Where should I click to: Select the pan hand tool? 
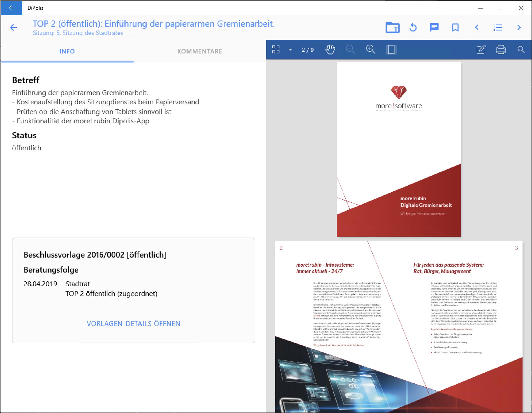tap(330, 50)
